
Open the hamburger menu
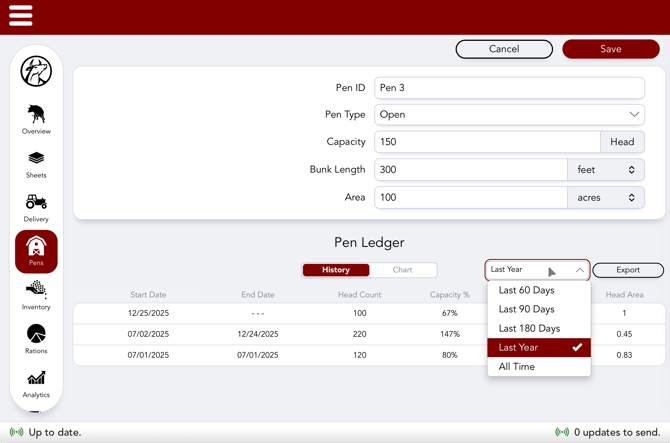tap(21, 15)
